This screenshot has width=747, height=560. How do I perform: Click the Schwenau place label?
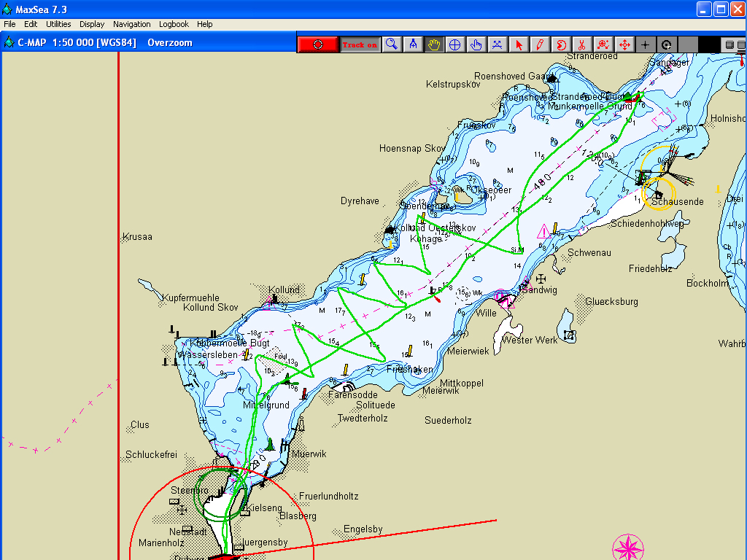point(589,253)
